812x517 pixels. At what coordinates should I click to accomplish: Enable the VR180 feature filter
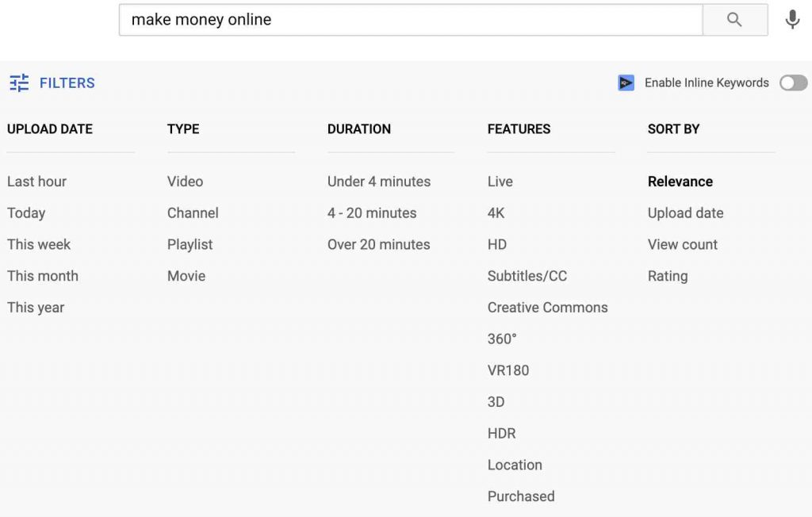pos(508,370)
